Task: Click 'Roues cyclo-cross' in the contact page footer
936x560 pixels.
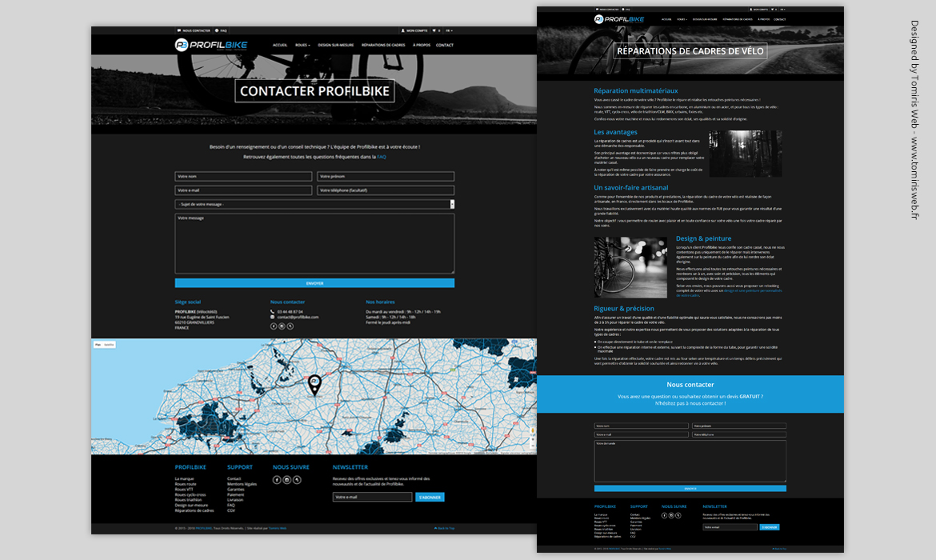Action: tap(190, 495)
